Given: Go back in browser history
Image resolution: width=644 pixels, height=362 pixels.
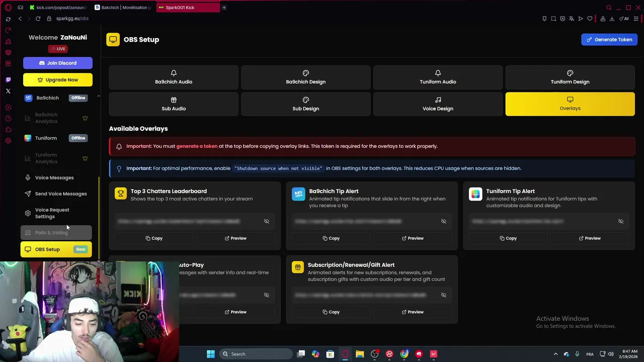Looking at the screenshot, I should (20, 19).
